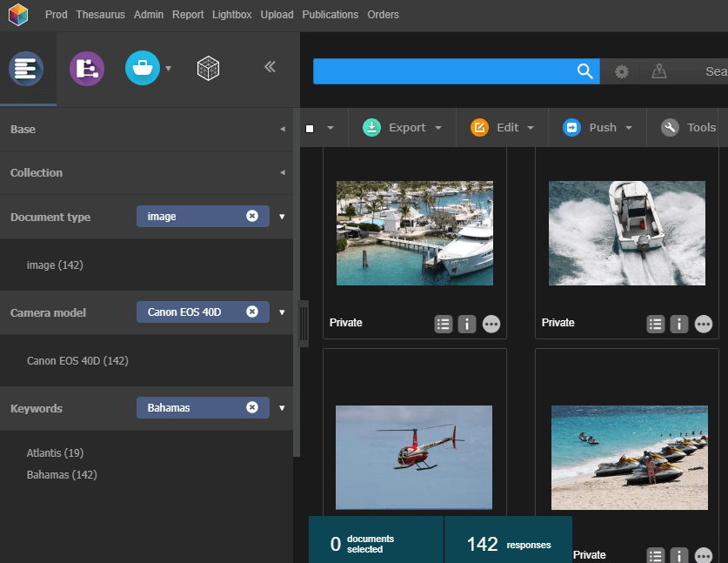Open the Export dropdown caret
The width and height of the screenshot is (728, 563).
pos(438,128)
